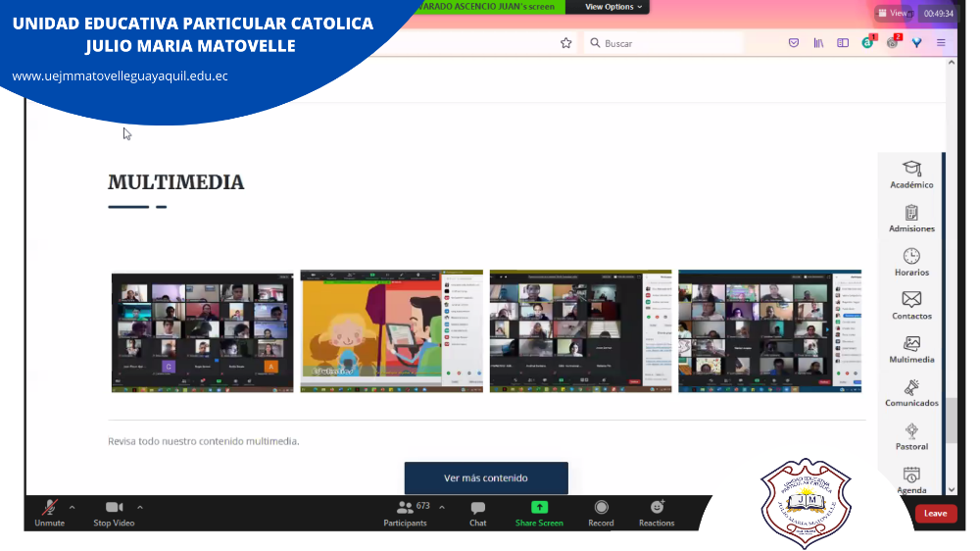Image resolution: width=980 pixels, height=551 pixels.
Task: Open first multimedia thumbnail of Zoom gallery
Action: coord(202,332)
